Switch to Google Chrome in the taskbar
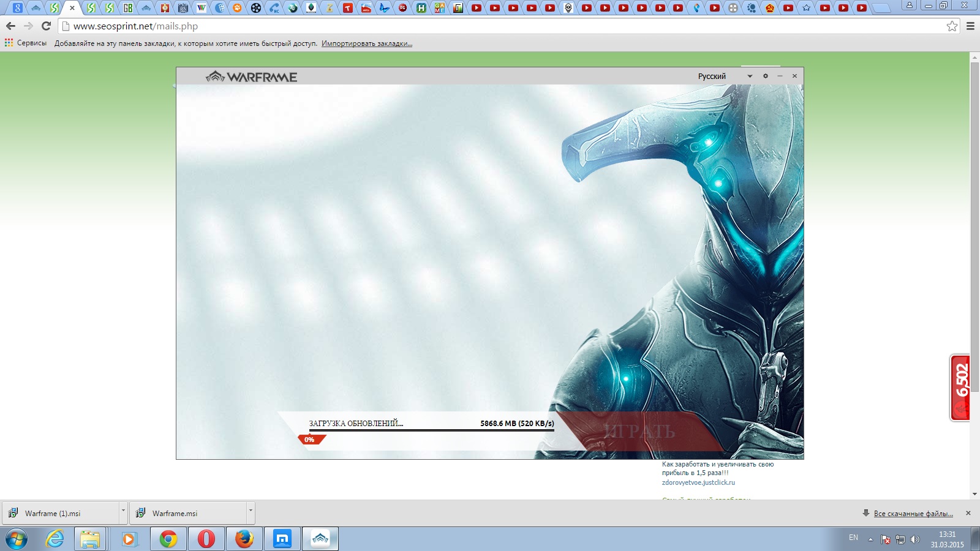The height and width of the screenshot is (551, 980). (168, 539)
